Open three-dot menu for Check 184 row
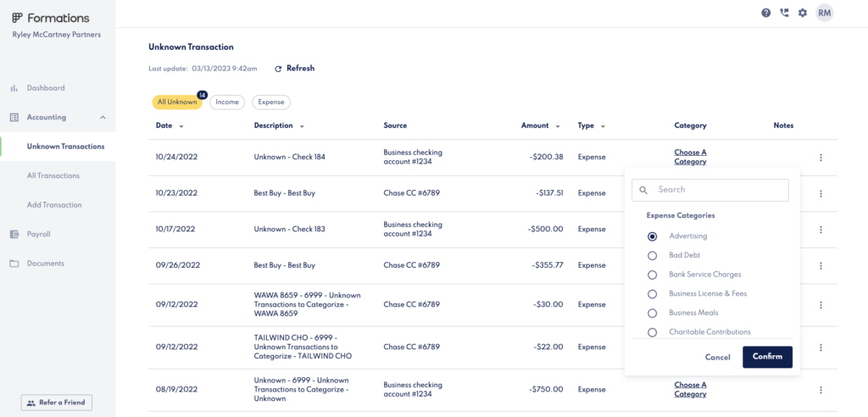Viewport: 868px width, 417px height. [821, 158]
